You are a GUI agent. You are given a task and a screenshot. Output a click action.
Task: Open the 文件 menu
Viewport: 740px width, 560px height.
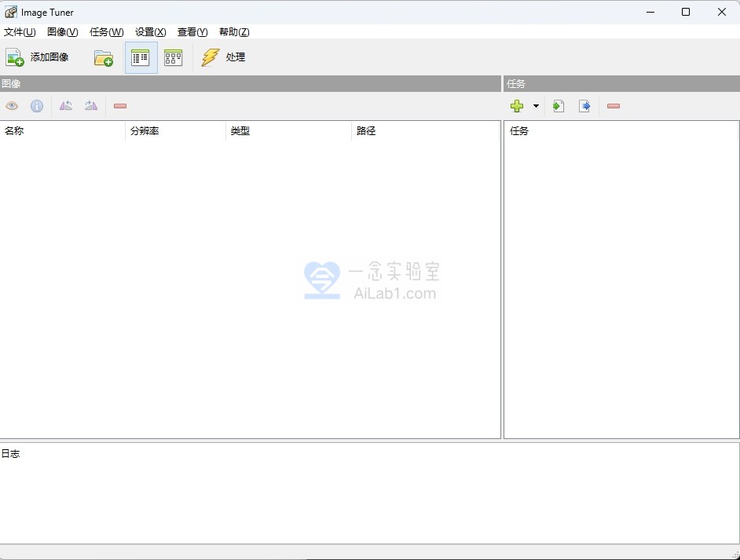20,31
